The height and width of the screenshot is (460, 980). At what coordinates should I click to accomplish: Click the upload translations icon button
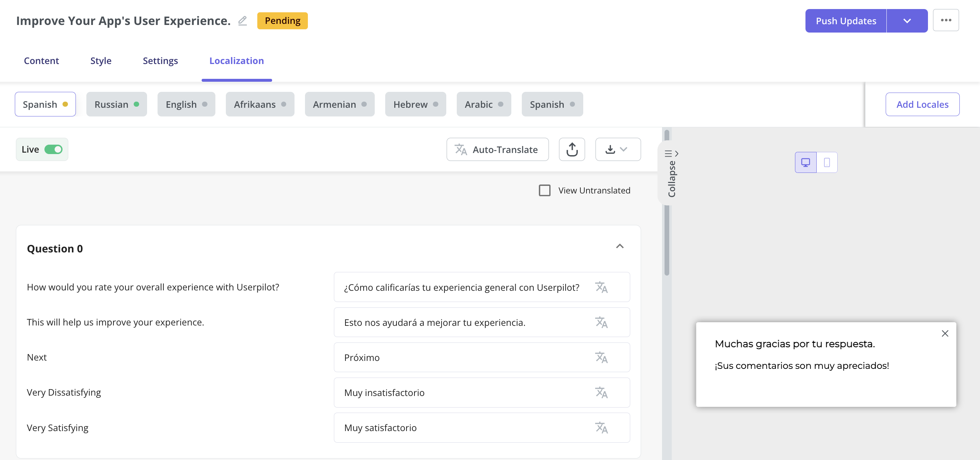(571, 149)
